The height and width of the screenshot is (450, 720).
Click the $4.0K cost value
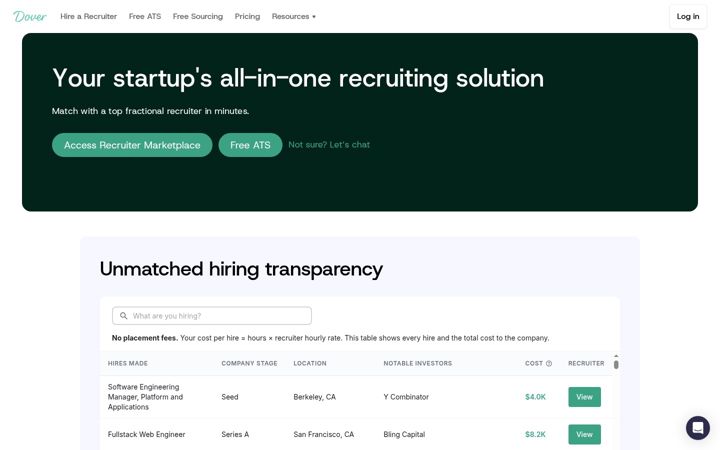[535, 397]
